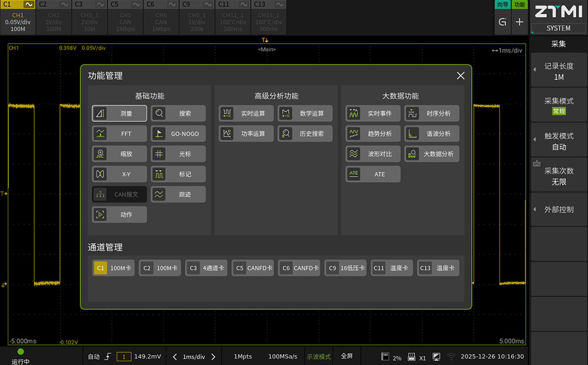Expand the 记录长度 record length menu
Image resolution: width=588 pixels, height=365 pixels.
[559, 71]
